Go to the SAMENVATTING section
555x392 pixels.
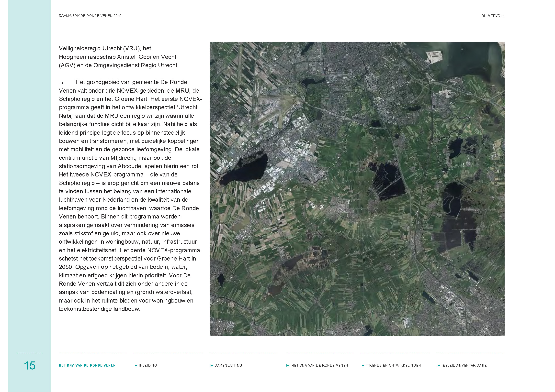tap(228, 366)
